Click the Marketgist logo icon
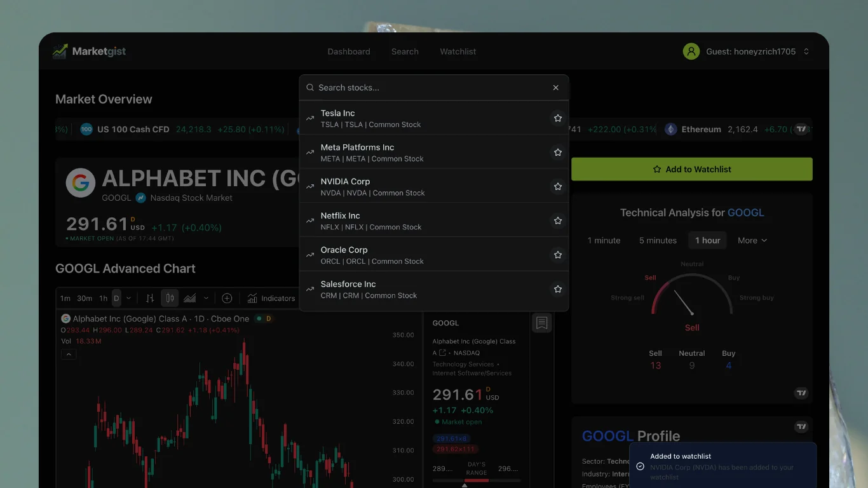Viewport: 868px width, 488px height. [x=60, y=51]
